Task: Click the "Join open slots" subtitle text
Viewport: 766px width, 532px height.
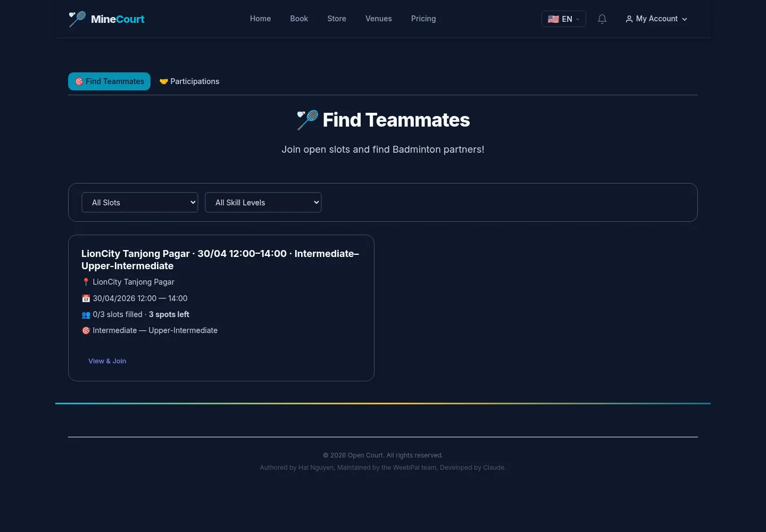Action: coord(383,149)
